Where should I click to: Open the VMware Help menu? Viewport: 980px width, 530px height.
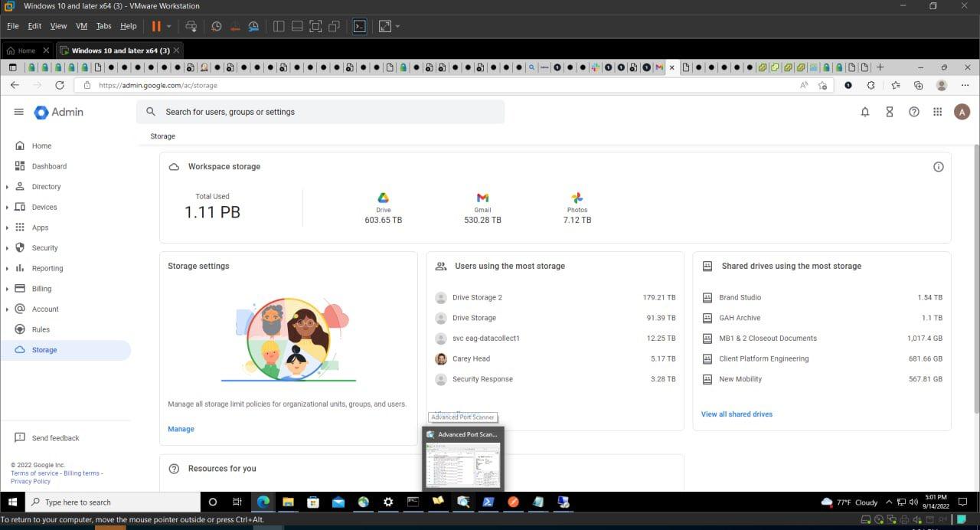coord(129,26)
